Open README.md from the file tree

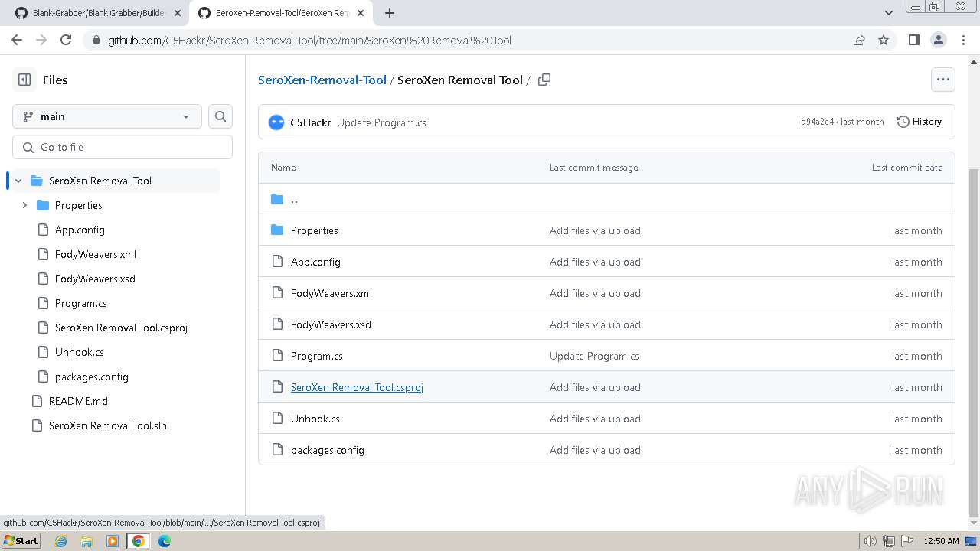(78, 401)
